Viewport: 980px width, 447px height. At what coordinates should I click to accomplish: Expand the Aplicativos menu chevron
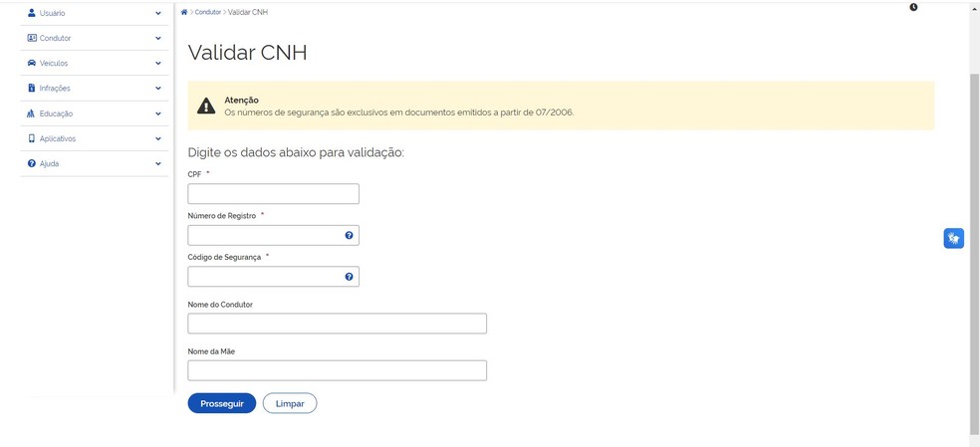pos(158,138)
